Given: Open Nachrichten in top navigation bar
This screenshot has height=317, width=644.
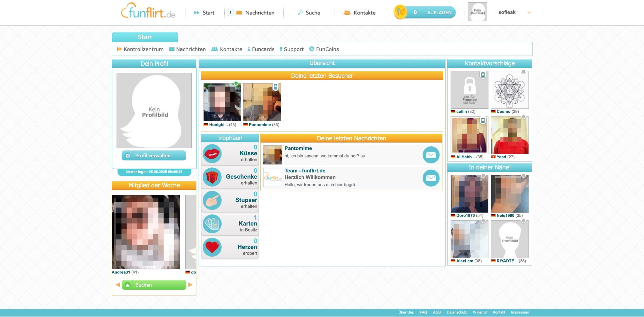Looking at the screenshot, I should 255,13.
